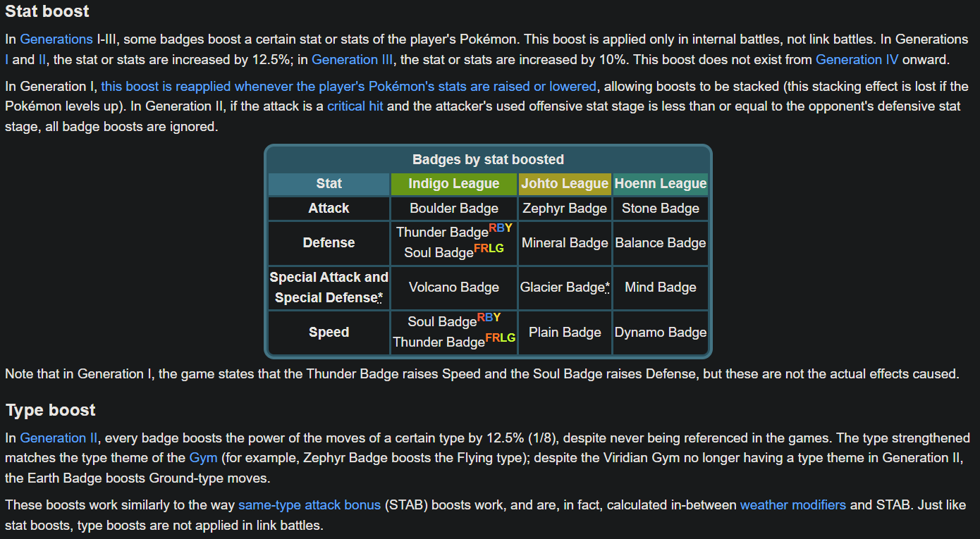
Task: Click the Mineral Badge cell
Action: pyautogui.click(x=565, y=243)
